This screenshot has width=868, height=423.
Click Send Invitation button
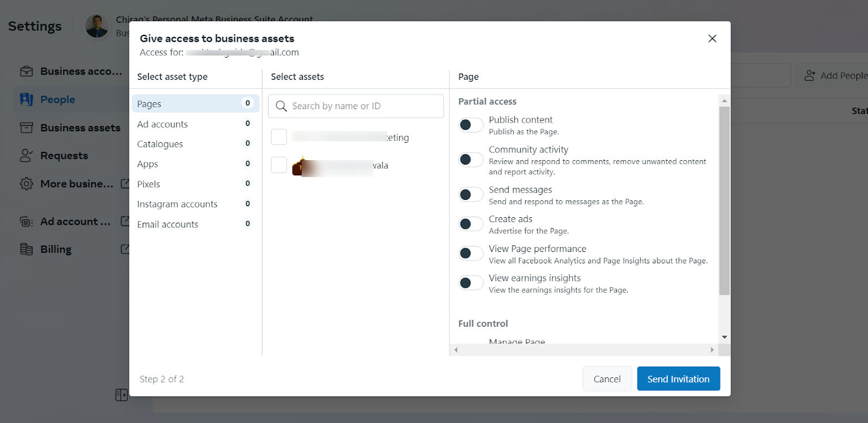coord(679,378)
